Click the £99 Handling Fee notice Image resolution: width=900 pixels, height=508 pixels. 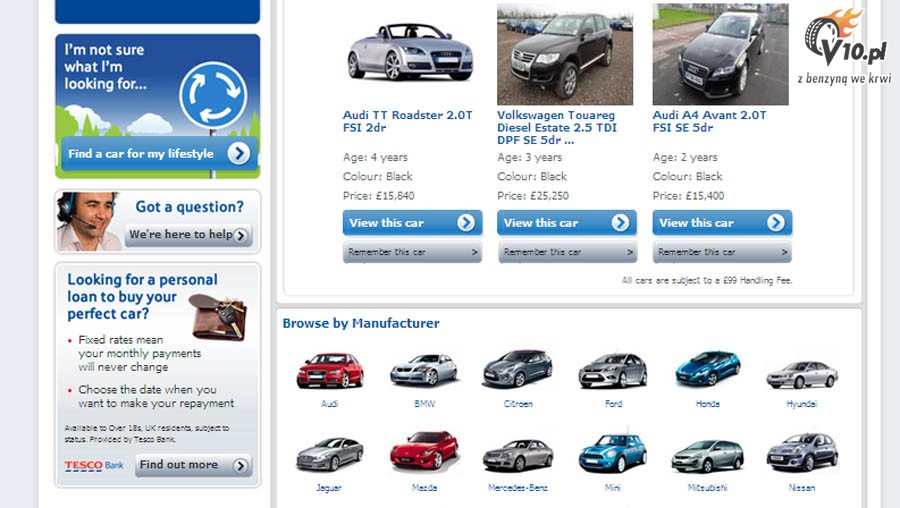coord(707,280)
